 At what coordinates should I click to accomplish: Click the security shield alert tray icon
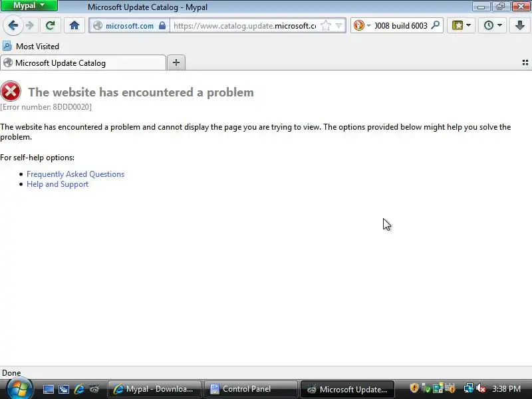pyautogui.click(x=414, y=388)
